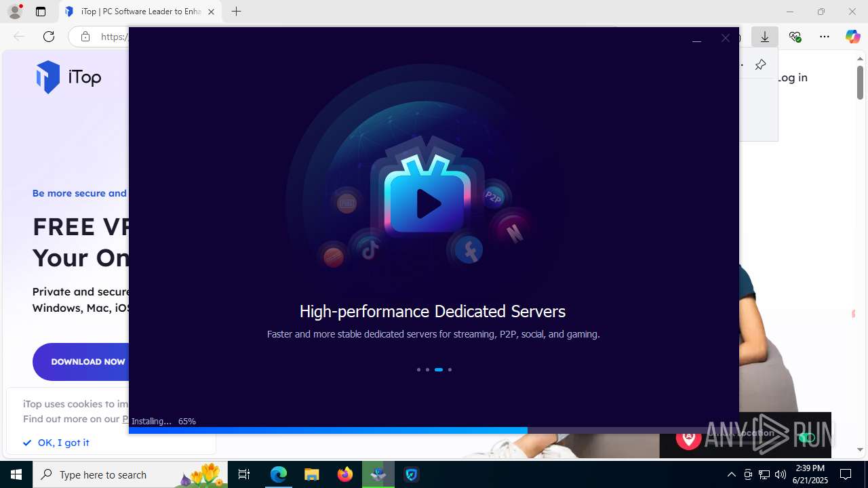Click the Installing... 65% status text

(x=163, y=421)
